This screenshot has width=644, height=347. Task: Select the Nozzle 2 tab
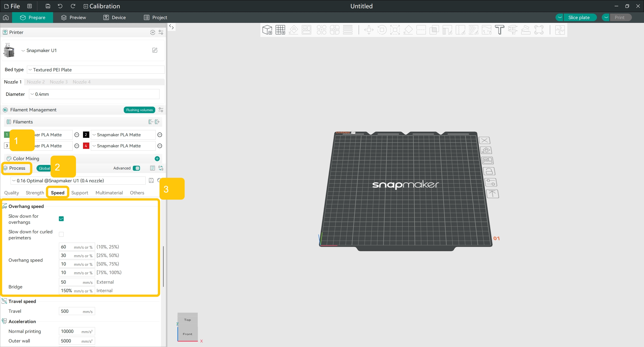pos(36,82)
